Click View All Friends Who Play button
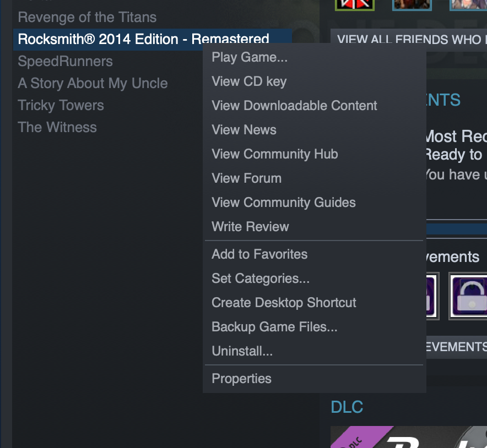Image resolution: width=487 pixels, height=448 pixels. (409, 39)
